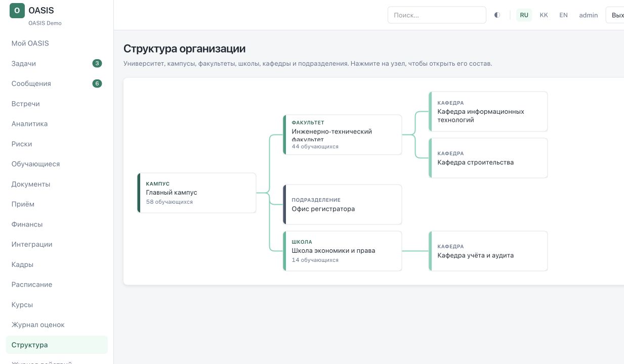Open Расписание in the sidebar
Viewport: 624px width, 364px height.
tap(57, 285)
